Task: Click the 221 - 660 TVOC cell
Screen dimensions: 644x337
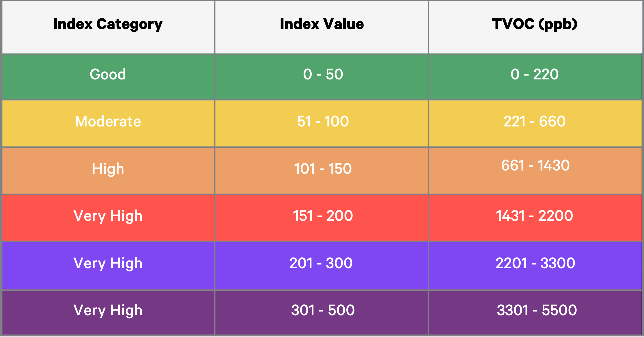Action: tap(534, 121)
